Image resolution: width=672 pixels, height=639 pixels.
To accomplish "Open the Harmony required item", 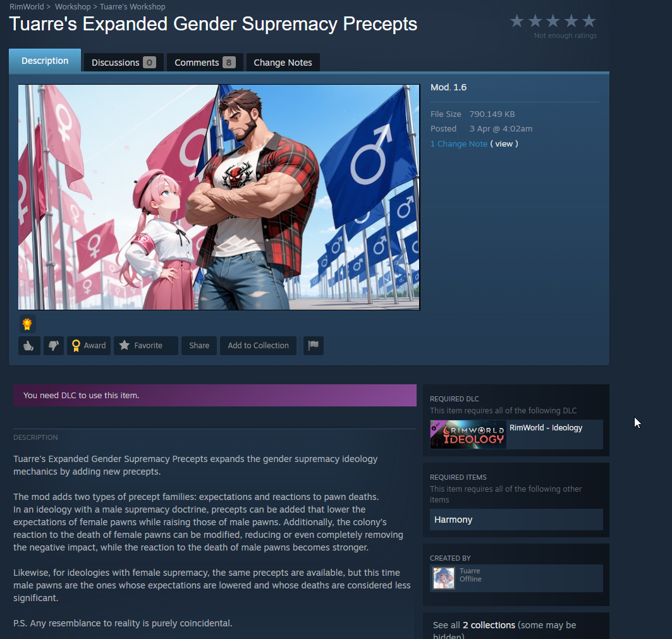I will 516,520.
